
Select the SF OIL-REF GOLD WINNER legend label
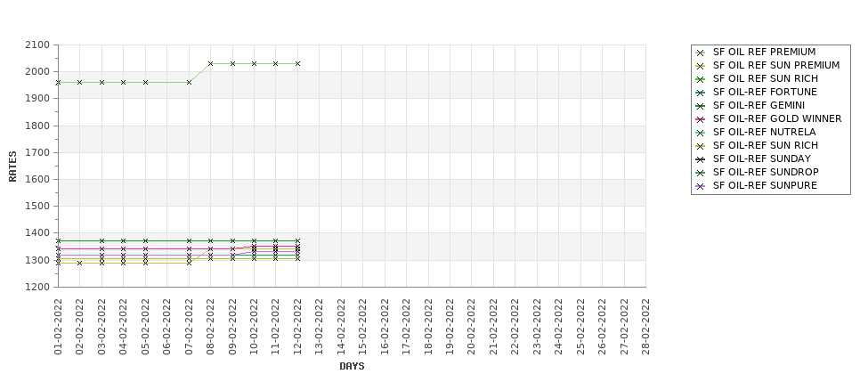777,118
